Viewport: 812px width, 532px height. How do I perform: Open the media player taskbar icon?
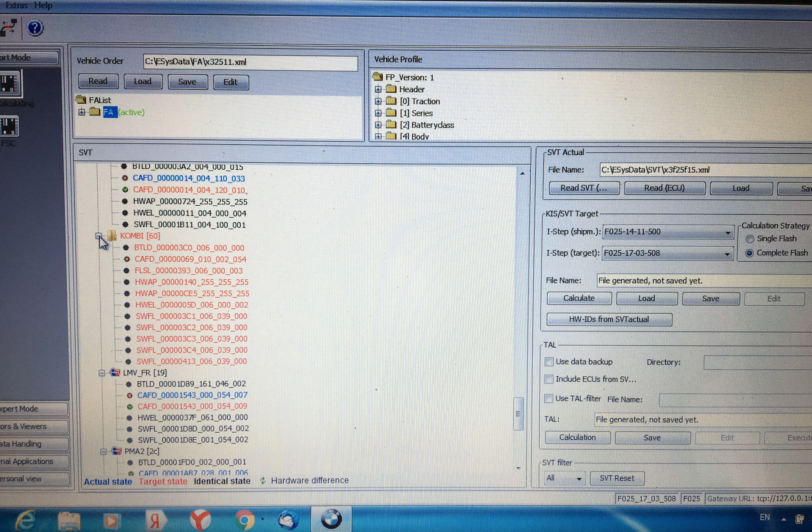112,521
